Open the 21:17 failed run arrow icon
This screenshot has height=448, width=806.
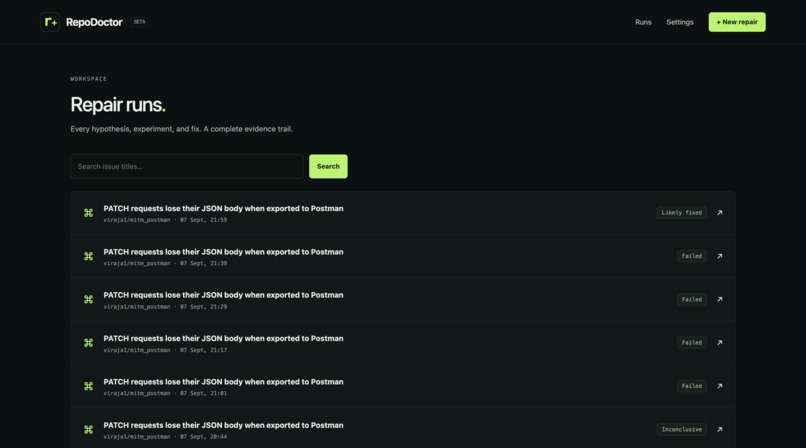click(x=720, y=343)
